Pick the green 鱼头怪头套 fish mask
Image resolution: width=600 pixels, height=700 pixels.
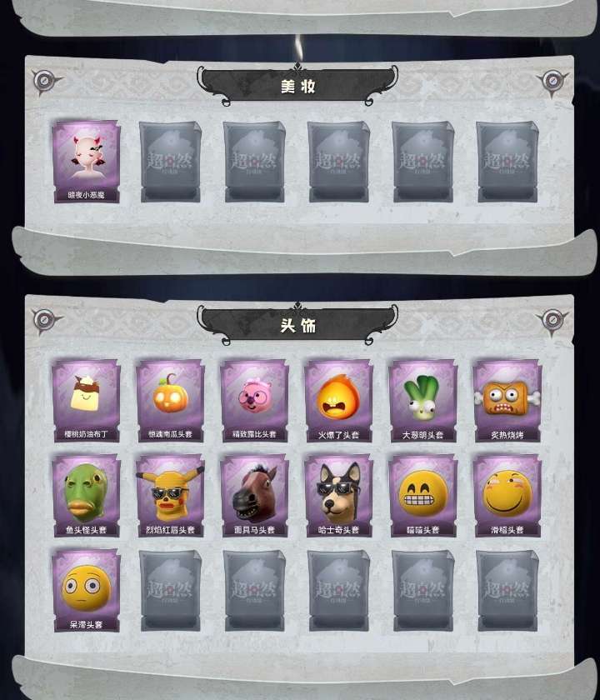coord(86,496)
